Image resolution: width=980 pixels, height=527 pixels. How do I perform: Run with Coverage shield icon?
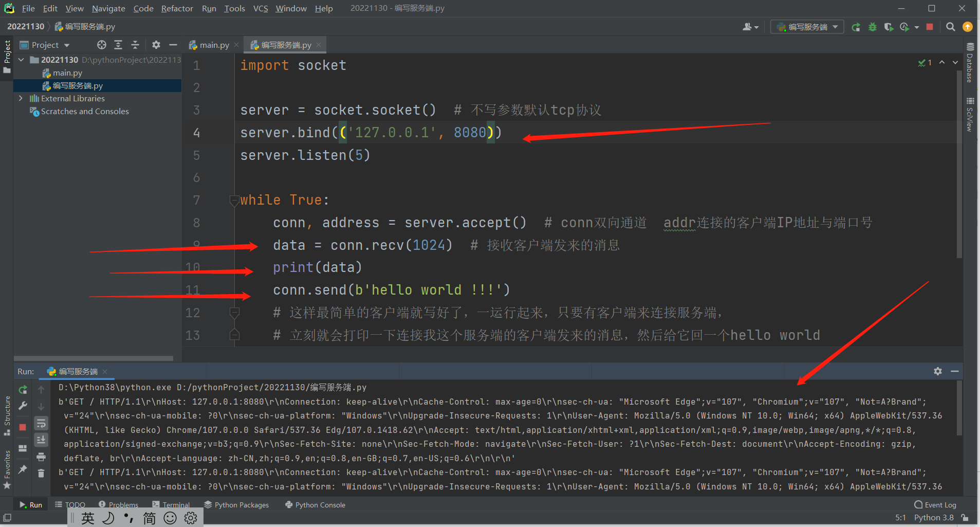tap(888, 27)
